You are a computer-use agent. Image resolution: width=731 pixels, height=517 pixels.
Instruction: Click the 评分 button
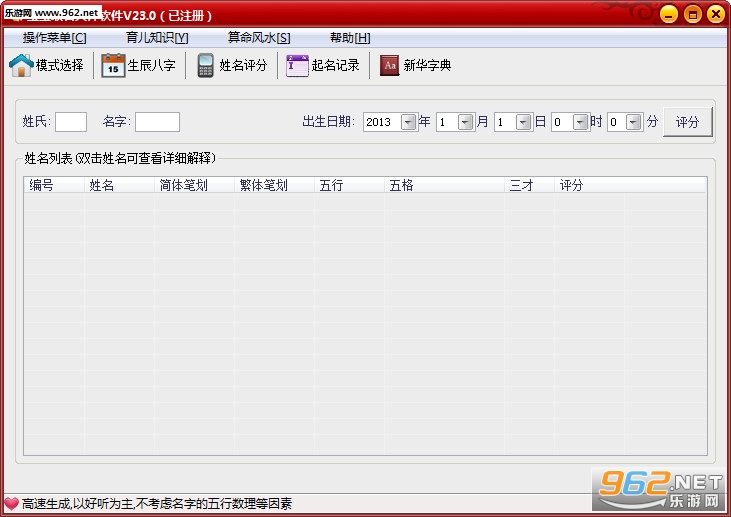(x=688, y=122)
